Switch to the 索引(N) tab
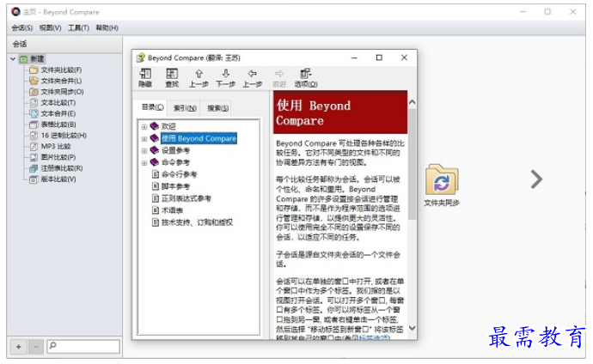This screenshot has width=593, height=364. pos(185,108)
